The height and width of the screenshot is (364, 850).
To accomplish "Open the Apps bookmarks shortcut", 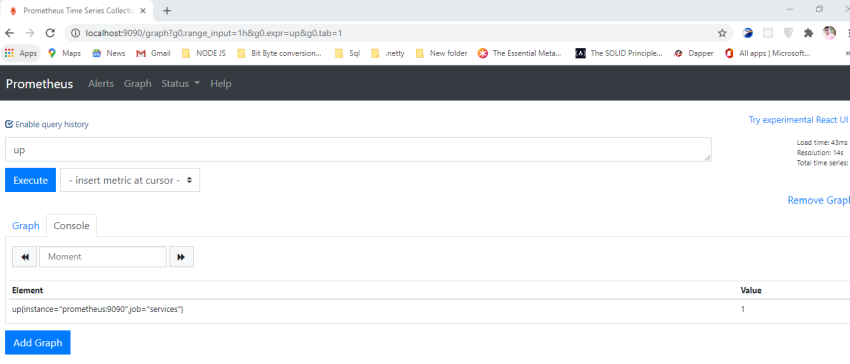I will [22, 53].
